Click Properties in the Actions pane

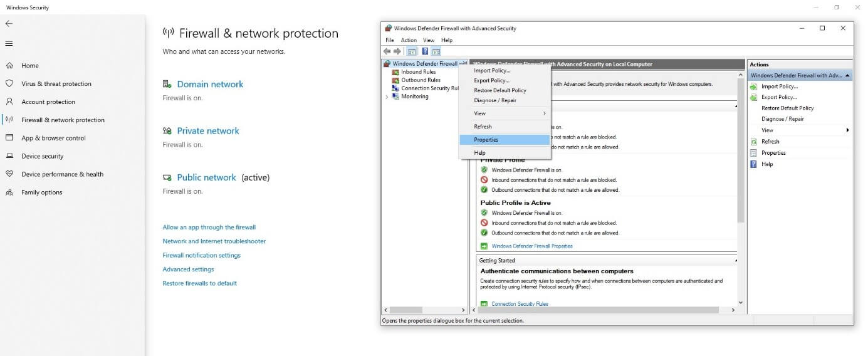point(773,153)
